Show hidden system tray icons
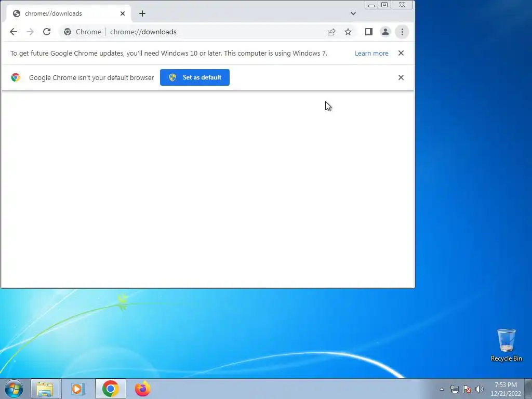 pos(442,389)
